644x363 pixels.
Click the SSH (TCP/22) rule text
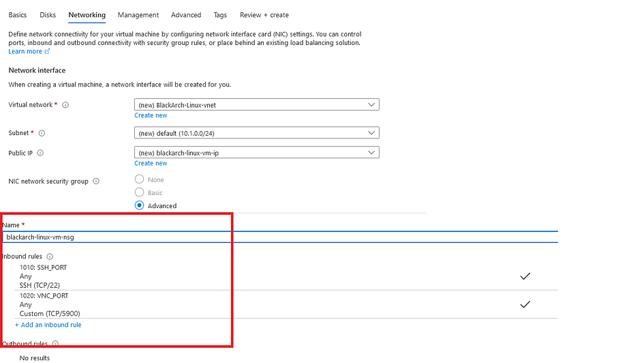[40, 285]
